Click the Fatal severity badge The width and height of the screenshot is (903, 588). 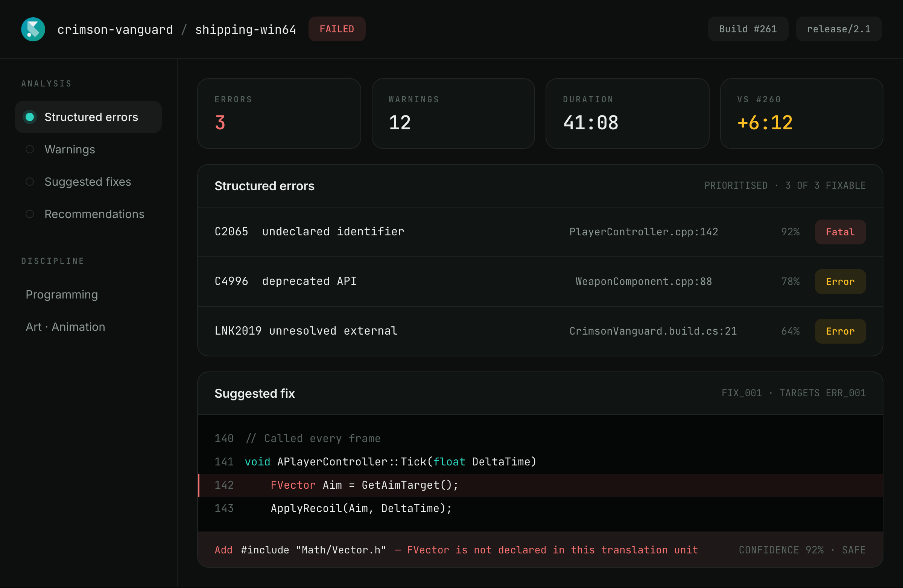coord(841,232)
